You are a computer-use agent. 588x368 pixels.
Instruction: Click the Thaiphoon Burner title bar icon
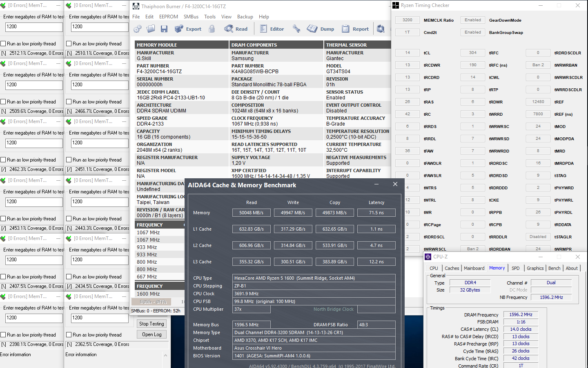coord(136,6)
